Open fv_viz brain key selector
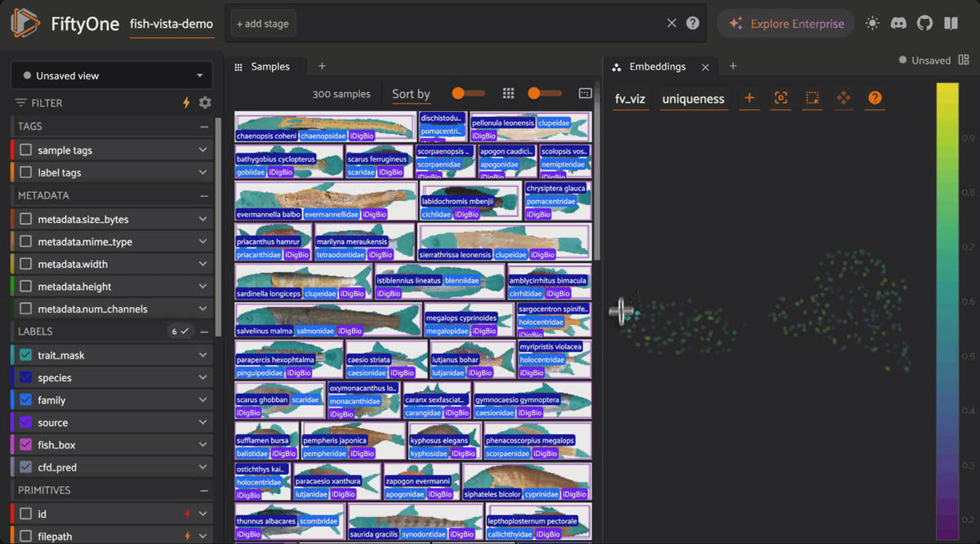 coord(630,99)
